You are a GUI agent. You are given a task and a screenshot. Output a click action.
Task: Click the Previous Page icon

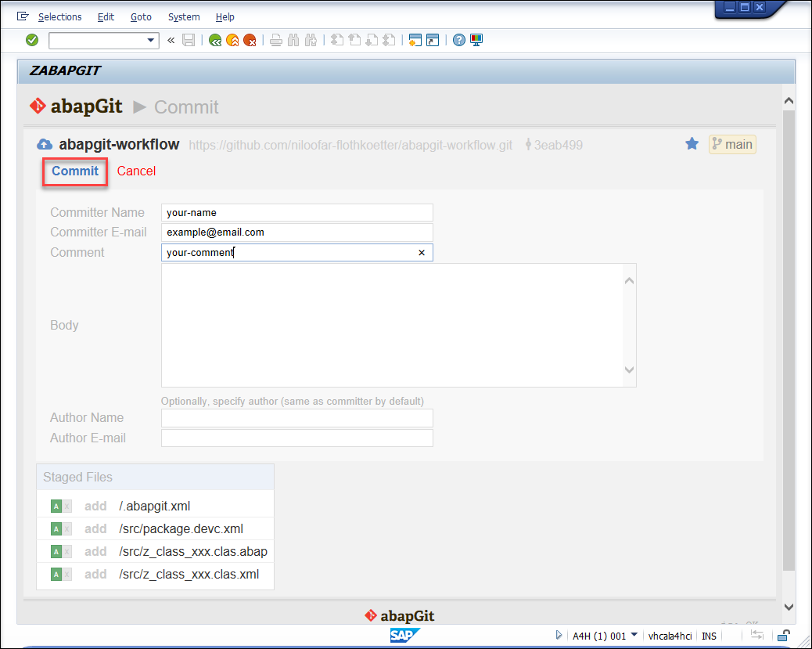(354, 40)
